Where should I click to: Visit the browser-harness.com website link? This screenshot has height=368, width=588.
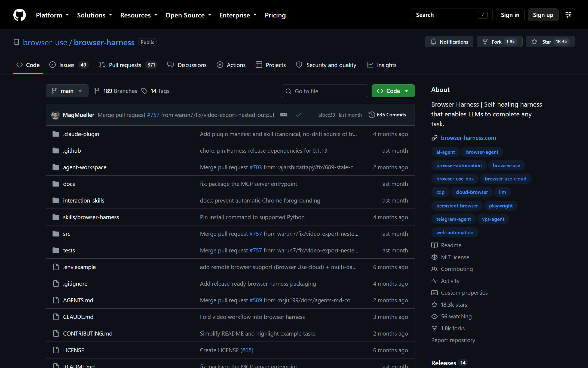click(x=468, y=138)
